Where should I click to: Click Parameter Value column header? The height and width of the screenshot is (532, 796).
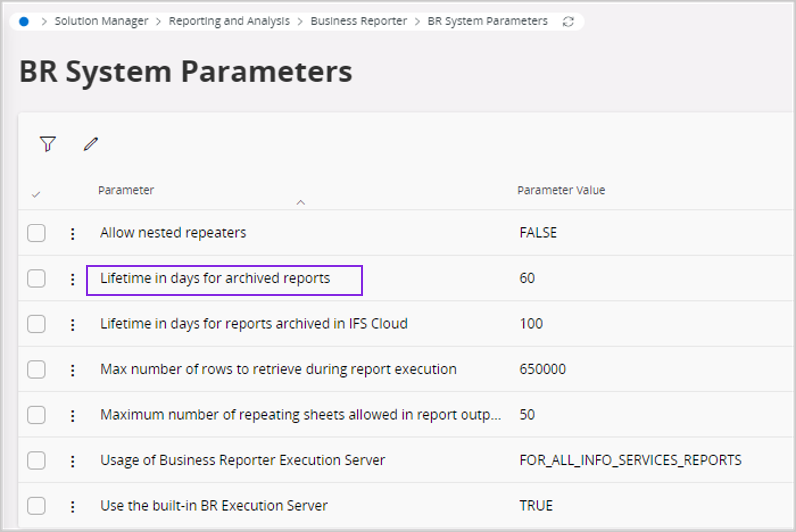(561, 190)
